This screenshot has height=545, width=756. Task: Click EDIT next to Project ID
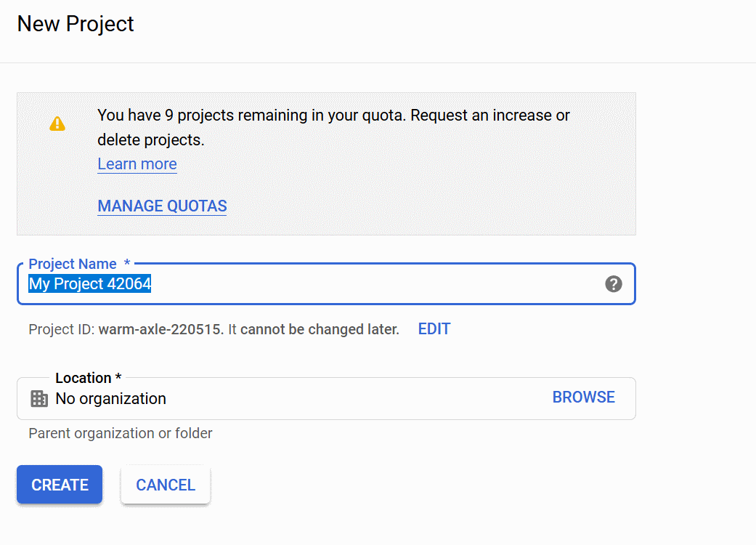(434, 329)
